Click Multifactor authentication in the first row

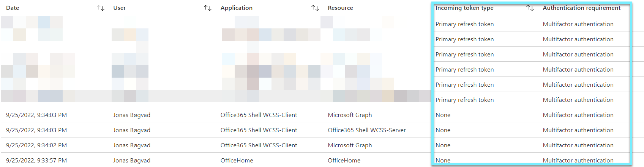578,24
